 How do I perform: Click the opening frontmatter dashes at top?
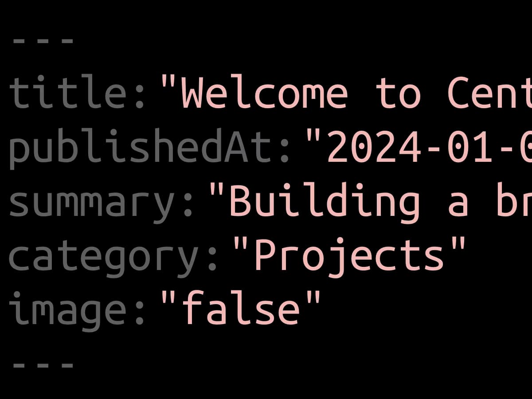[x=43, y=41]
